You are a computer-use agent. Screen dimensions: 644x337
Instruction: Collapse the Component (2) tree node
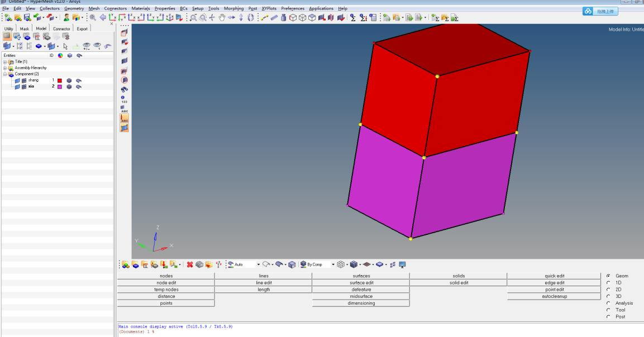tap(4, 74)
